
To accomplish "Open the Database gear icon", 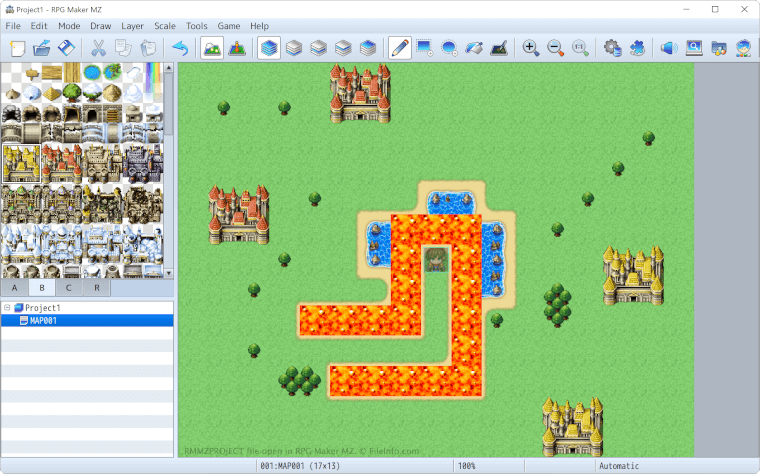I will pos(612,47).
